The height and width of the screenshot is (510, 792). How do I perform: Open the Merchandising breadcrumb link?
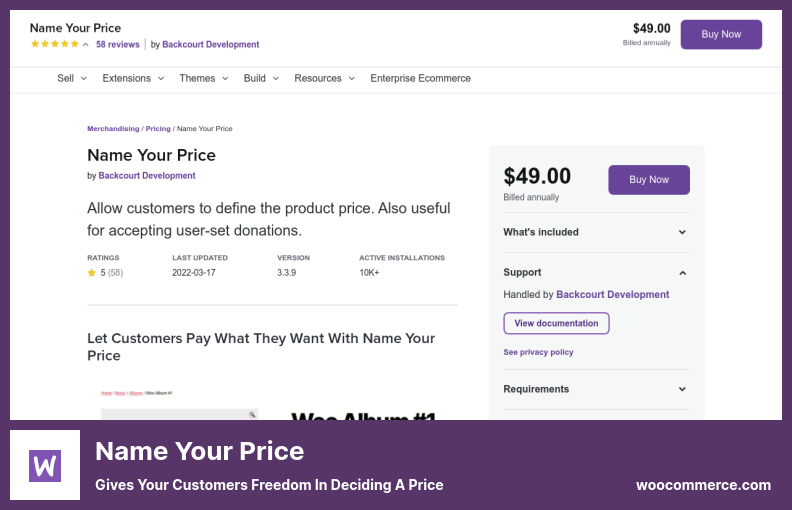[x=113, y=129]
